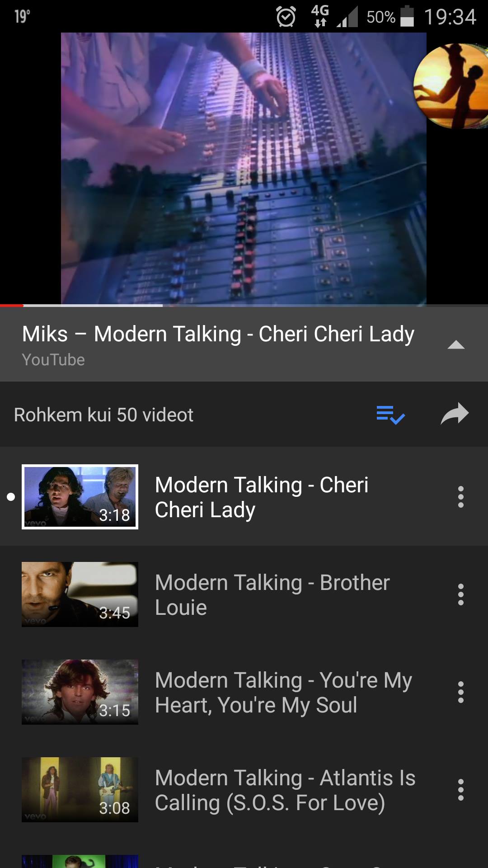The height and width of the screenshot is (868, 488).
Task: Tap the Miks playlist title header
Action: click(x=218, y=334)
